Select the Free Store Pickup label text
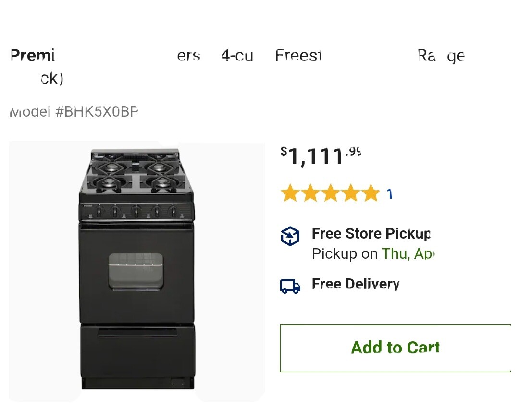This screenshot has height=420, width=519. [371, 234]
